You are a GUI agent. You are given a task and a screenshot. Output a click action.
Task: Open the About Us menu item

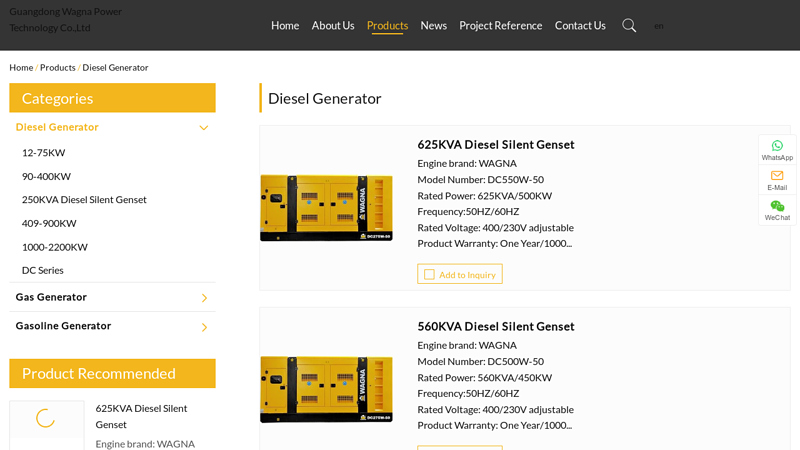click(333, 26)
